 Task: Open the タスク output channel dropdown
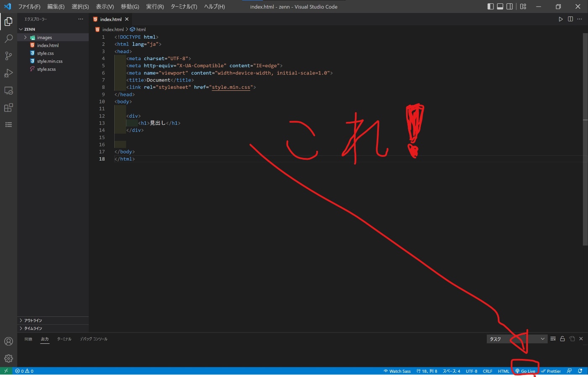(x=517, y=339)
